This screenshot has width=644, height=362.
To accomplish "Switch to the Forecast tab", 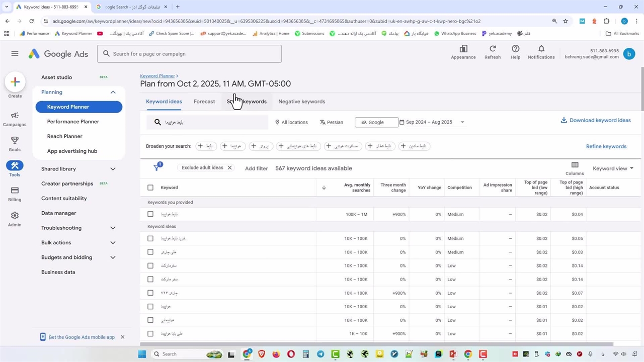I will click(x=204, y=102).
